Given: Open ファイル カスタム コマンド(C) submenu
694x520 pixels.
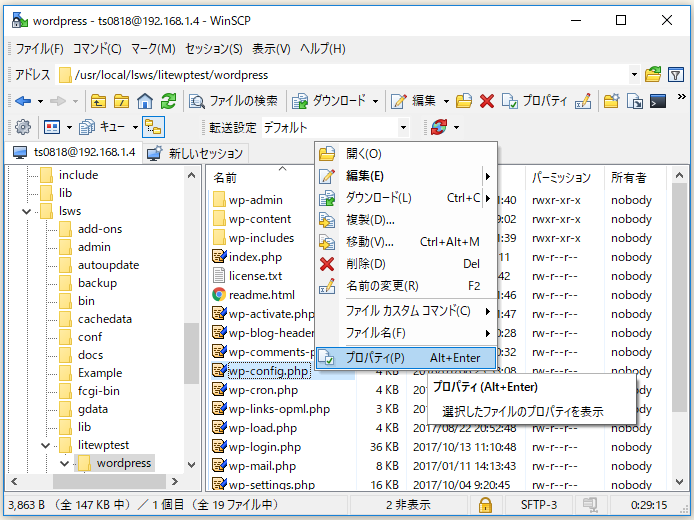Looking at the screenshot, I should coord(405,311).
